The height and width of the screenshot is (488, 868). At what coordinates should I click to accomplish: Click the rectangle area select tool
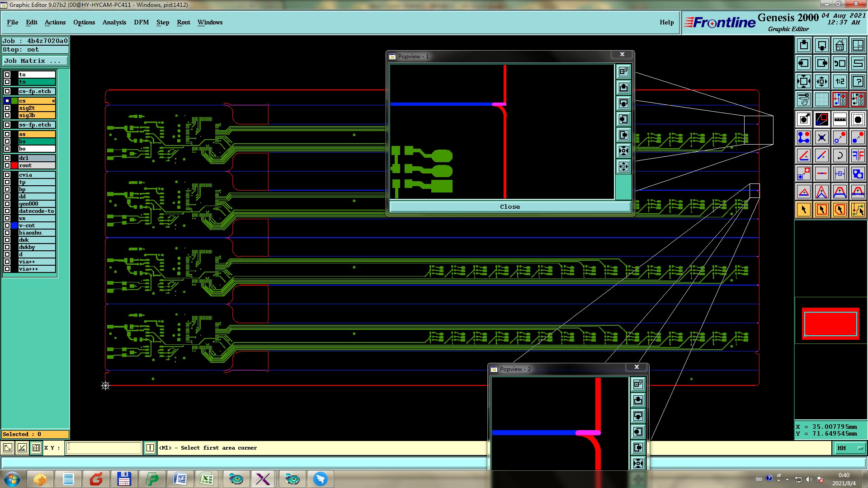(x=822, y=210)
